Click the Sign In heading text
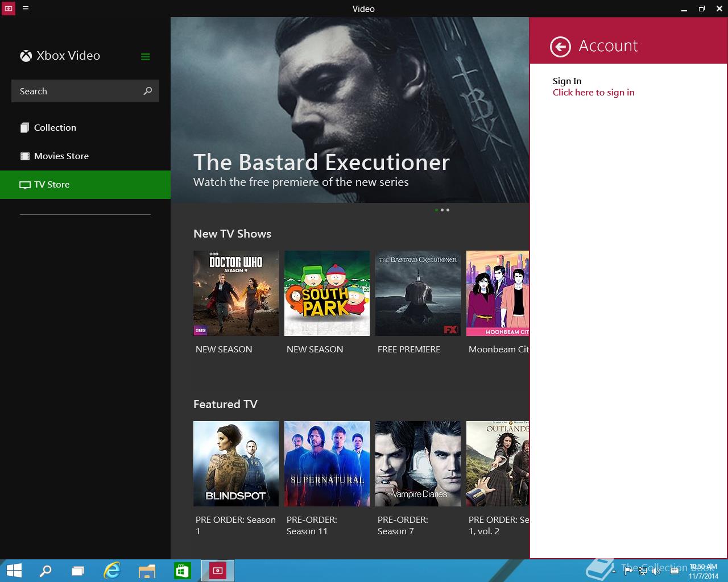728x582 pixels. (x=567, y=81)
